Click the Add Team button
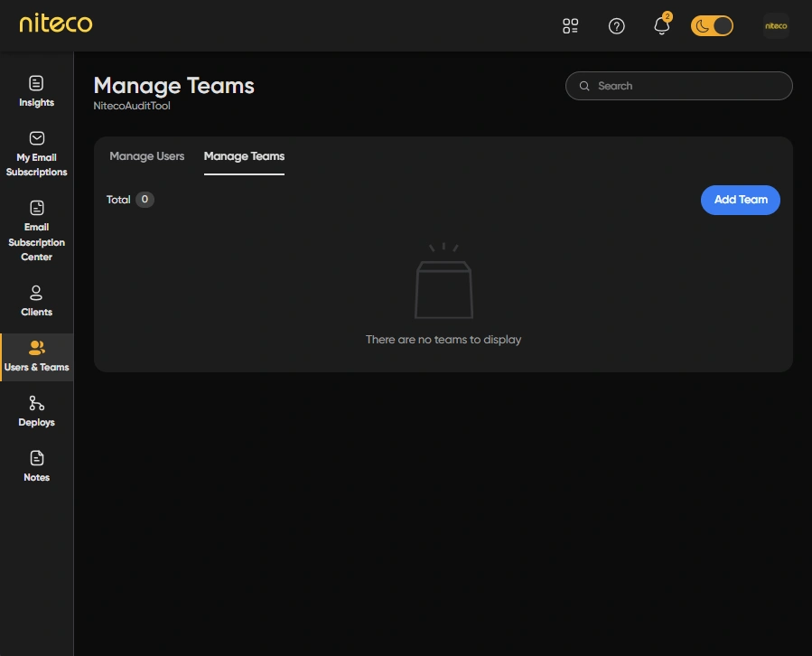This screenshot has height=656, width=812. pyautogui.click(x=740, y=200)
